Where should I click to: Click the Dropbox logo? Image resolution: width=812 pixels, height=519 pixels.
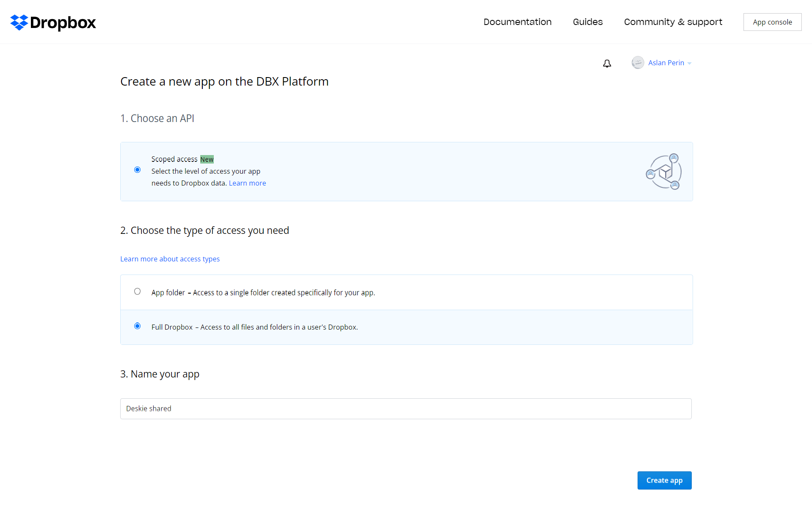pos(53,22)
